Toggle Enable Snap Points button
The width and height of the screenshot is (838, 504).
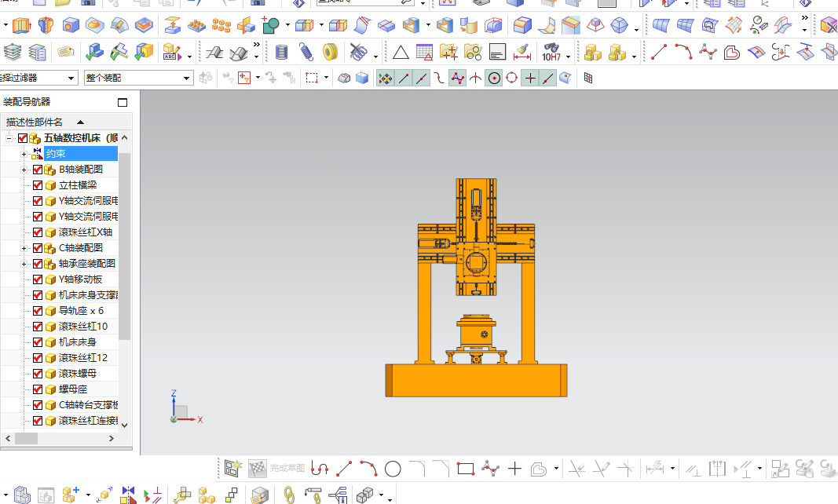[385, 79]
